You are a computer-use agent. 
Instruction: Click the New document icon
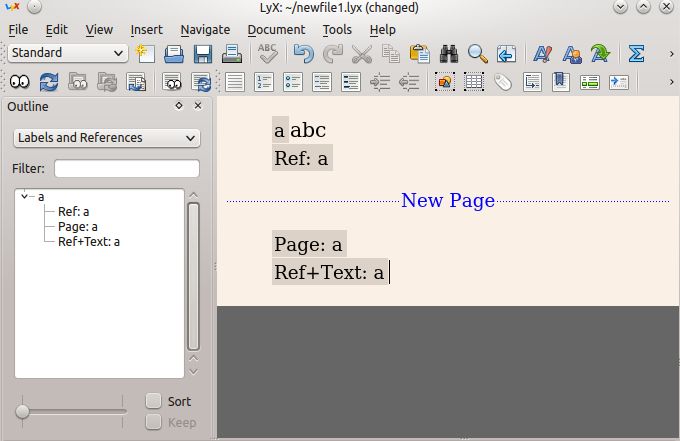coord(145,54)
